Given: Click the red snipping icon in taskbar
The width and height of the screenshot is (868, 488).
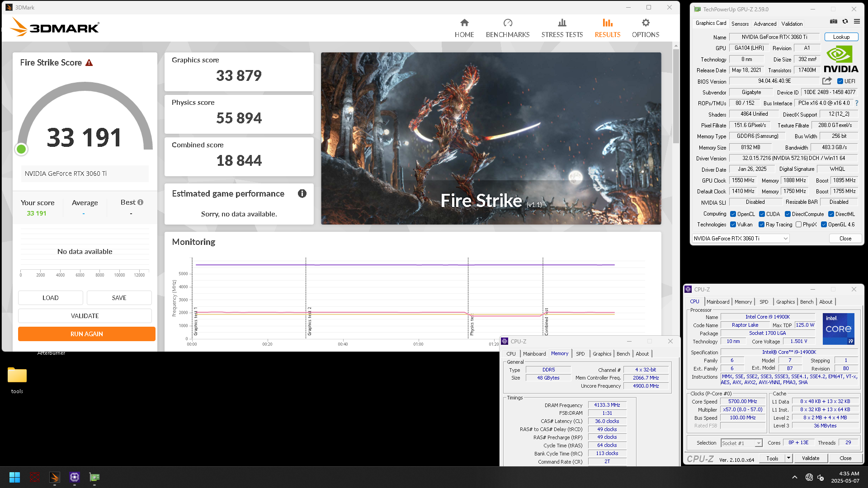Looking at the screenshot, I should pos(34,477).
